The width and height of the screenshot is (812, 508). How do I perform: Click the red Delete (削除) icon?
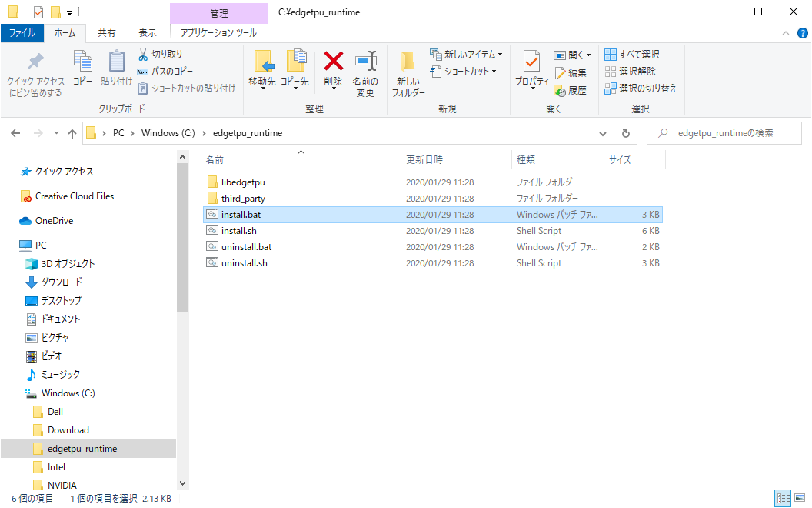click(333, 61)
